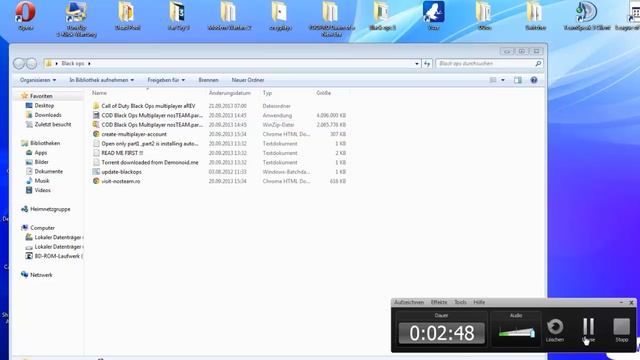
Task: Open the Freigeben für dropdown
Action: pyautogui.click(x=166, y=80)
